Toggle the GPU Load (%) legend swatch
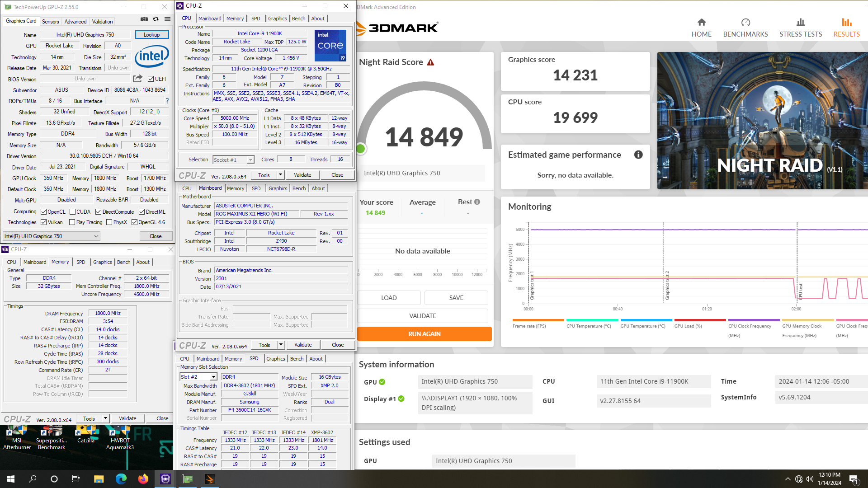 [x=700, y=320]
